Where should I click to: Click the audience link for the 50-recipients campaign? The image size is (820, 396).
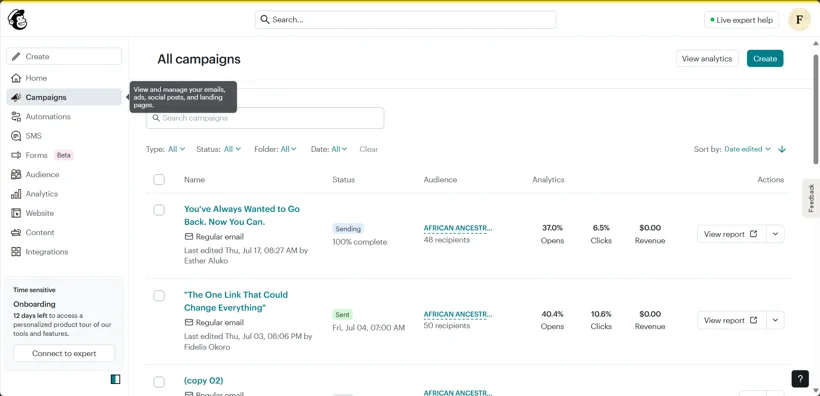tap(458, 314)
